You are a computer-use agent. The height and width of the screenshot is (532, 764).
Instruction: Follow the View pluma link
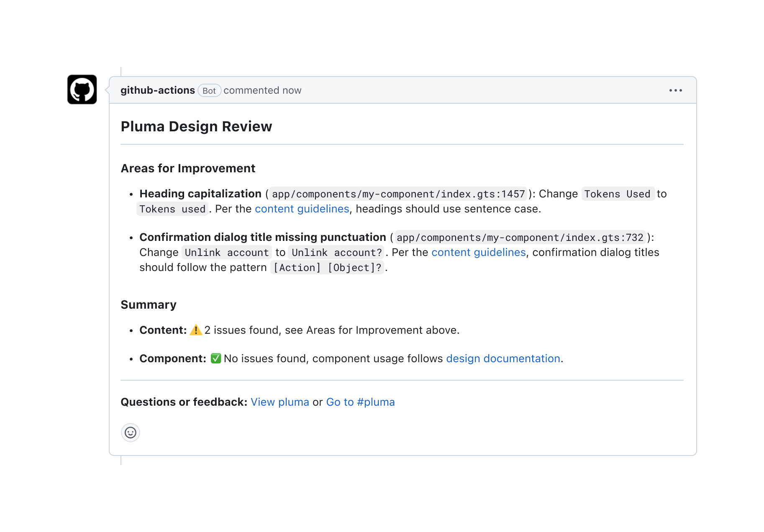(x=280, y=402)
